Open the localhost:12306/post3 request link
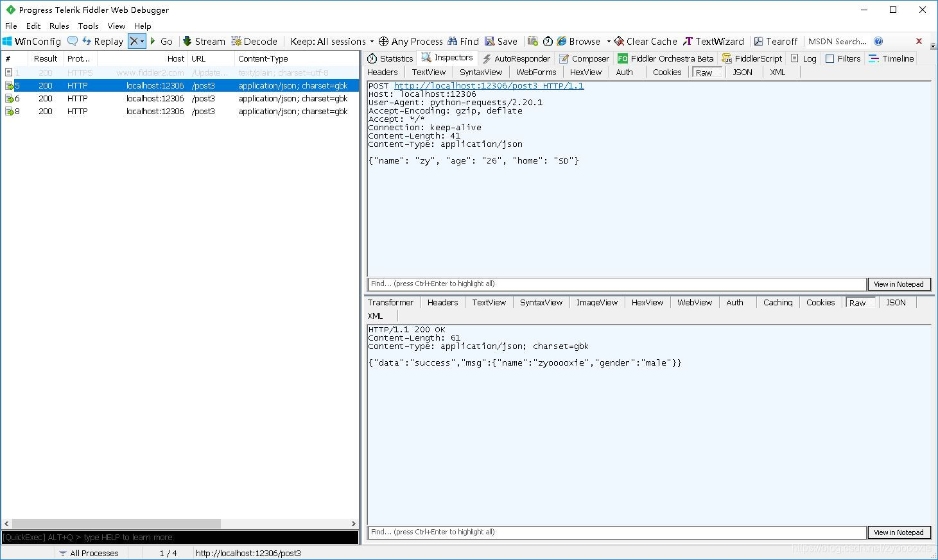 [x=489, y=85]
